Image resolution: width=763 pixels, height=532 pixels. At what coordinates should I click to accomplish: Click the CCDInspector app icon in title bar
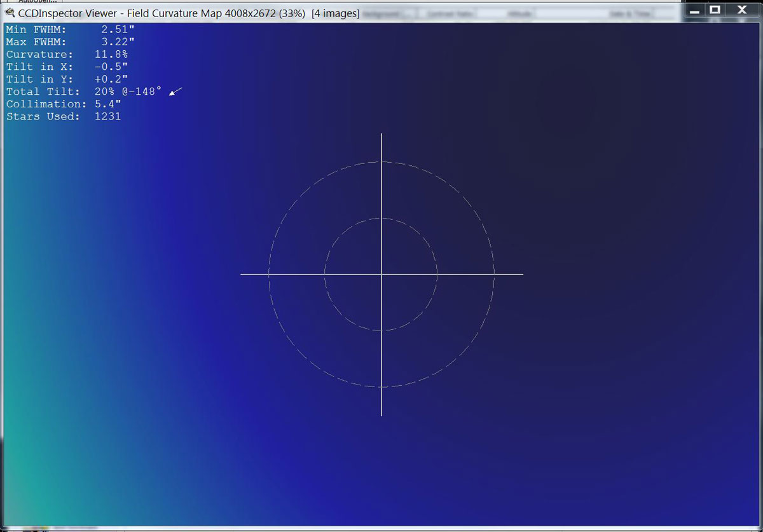tap(10, 13)
